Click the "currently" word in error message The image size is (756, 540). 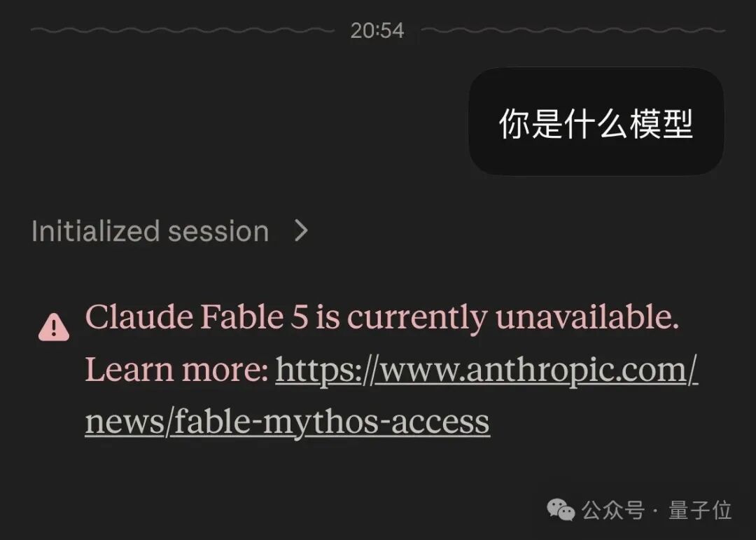pyautogui.click(x=417, y=319)
